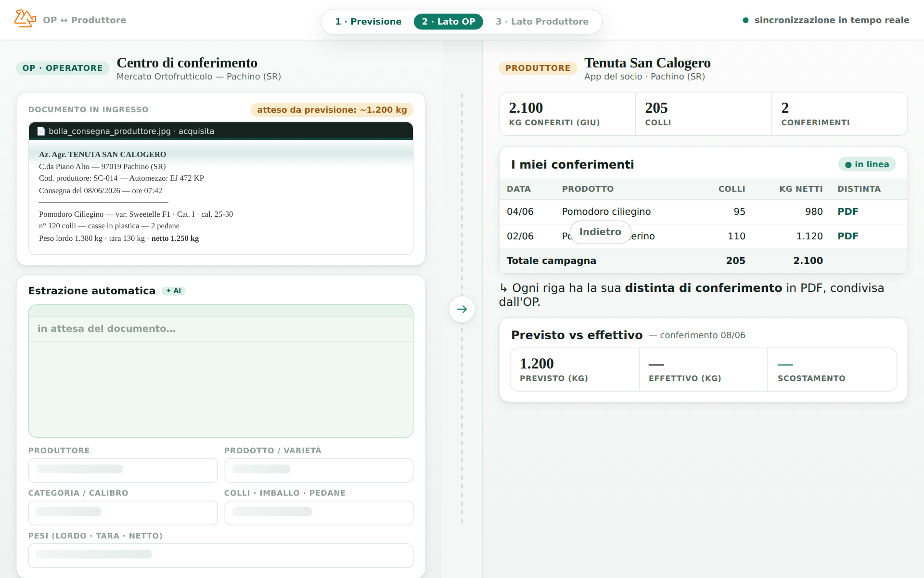Click the SCOSTAMENTO card
Viewport: 924px width, 578px height.
point(832,369)
